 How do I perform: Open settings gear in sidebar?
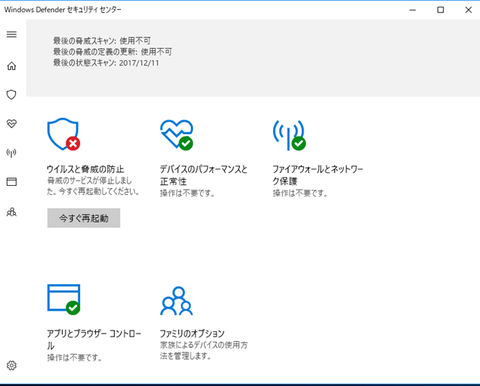tap(12, 365)
